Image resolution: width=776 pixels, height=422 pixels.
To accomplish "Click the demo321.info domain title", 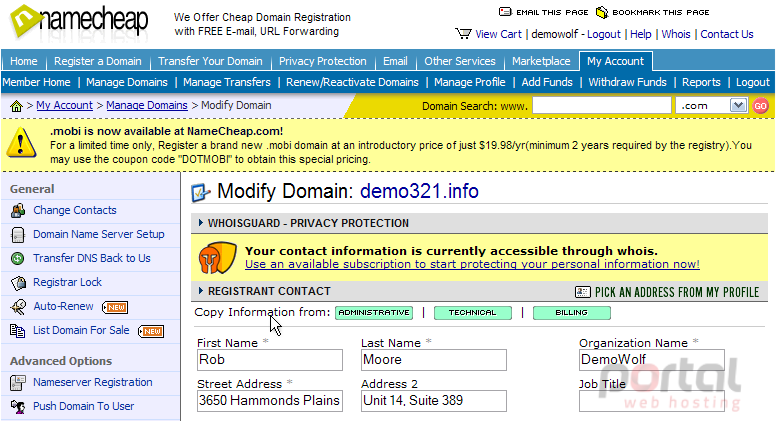I will tap(419, 191).
